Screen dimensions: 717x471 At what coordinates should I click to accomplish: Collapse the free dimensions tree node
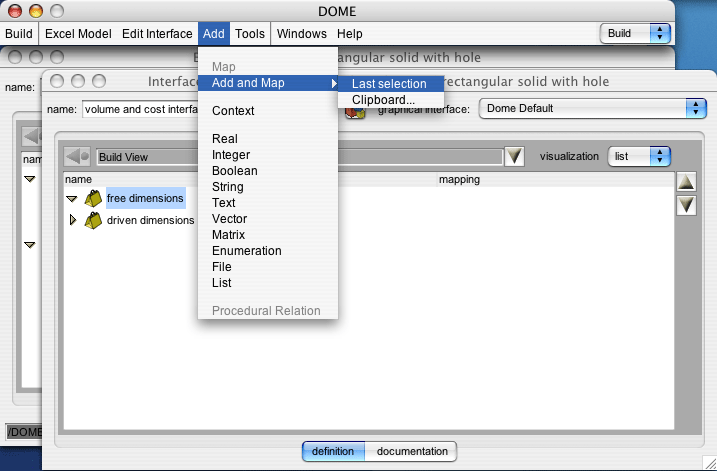[x=71, y=199]
